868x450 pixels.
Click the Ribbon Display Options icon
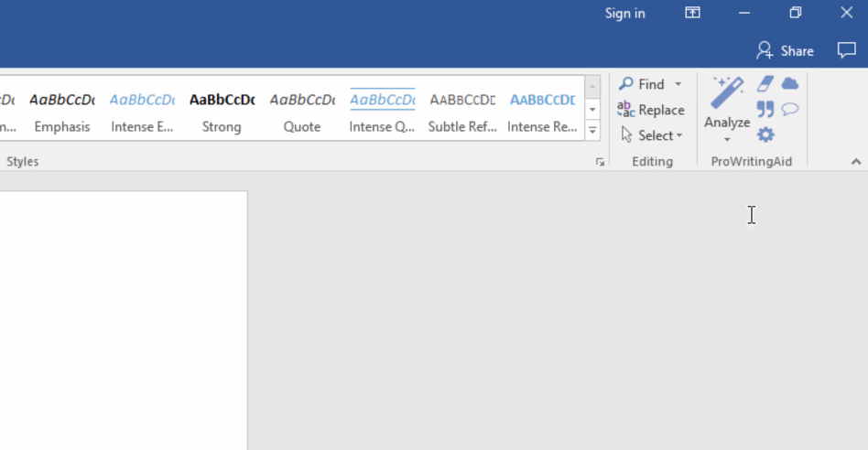(692, 13)
